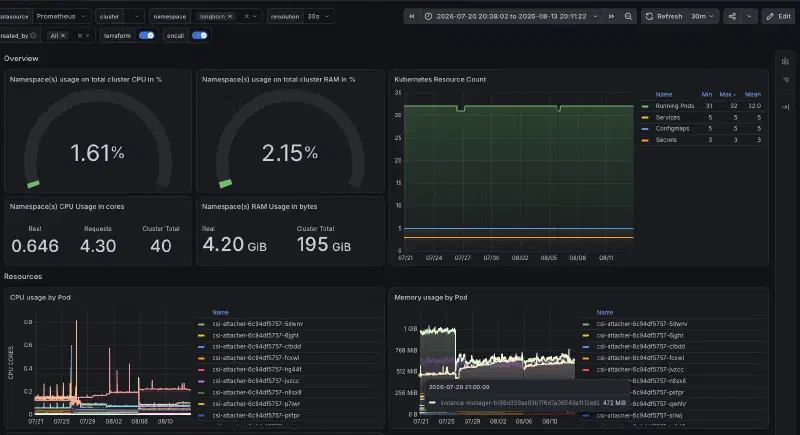Click the 195 GiB Cluster Total stat
This screenshot has height=435, width=800.
click(x=323, y=245)
